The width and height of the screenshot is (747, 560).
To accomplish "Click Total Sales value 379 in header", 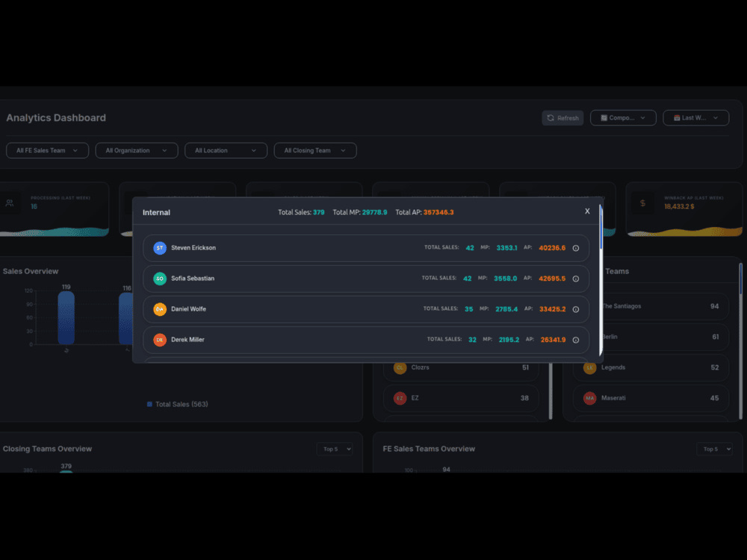I will click(319, 212).
